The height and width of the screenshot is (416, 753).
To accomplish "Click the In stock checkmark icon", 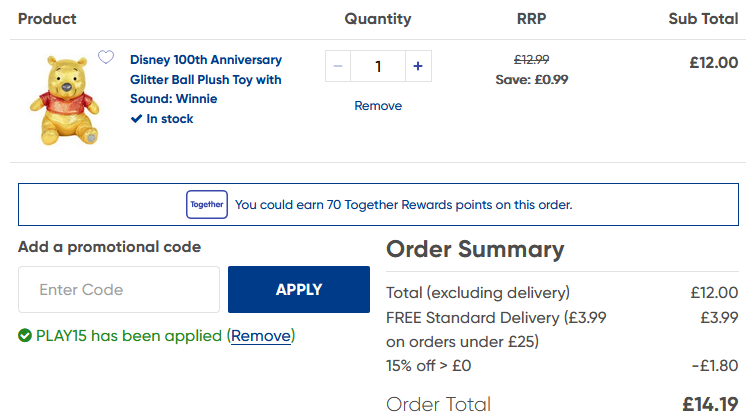I will click(x=136, y=119).
